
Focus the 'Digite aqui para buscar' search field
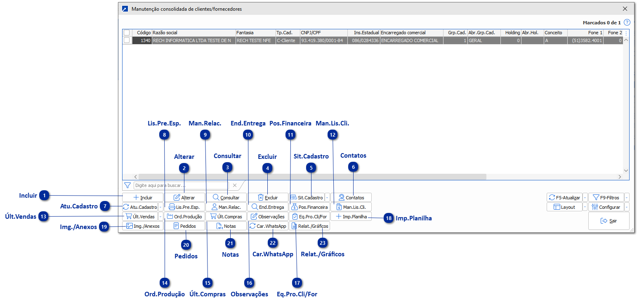pos(181,185)
